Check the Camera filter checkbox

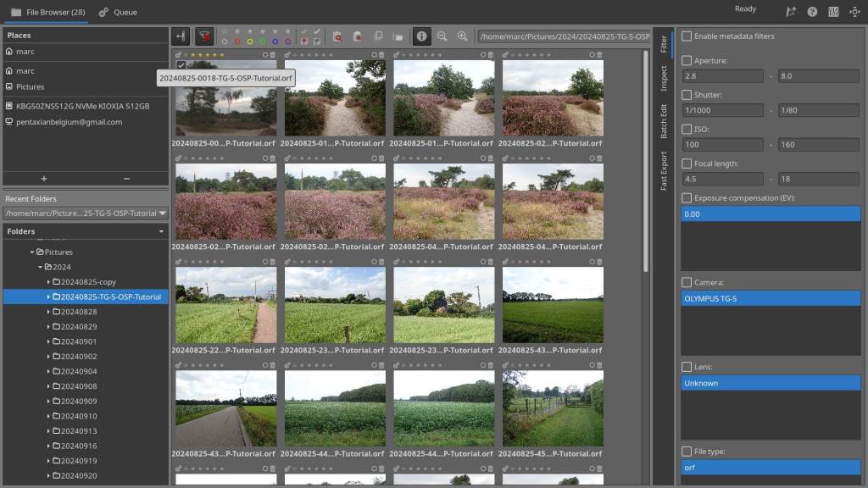click(x=687, y=282)
